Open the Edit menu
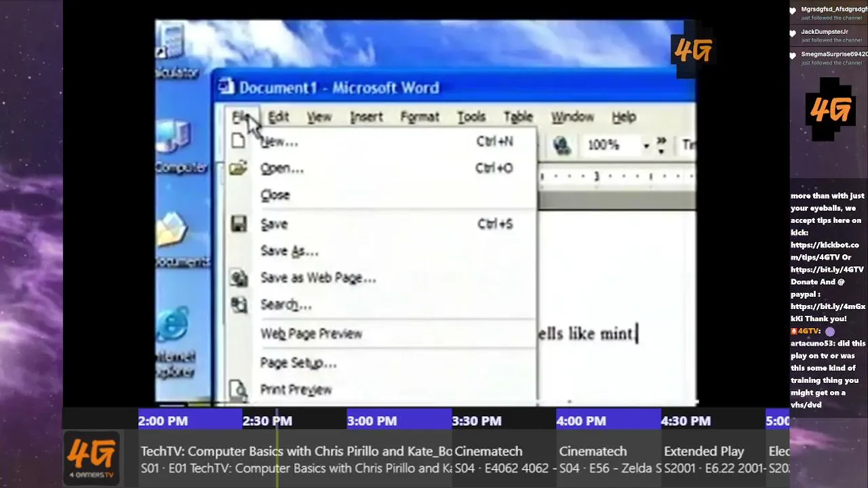 coord(279,117)
